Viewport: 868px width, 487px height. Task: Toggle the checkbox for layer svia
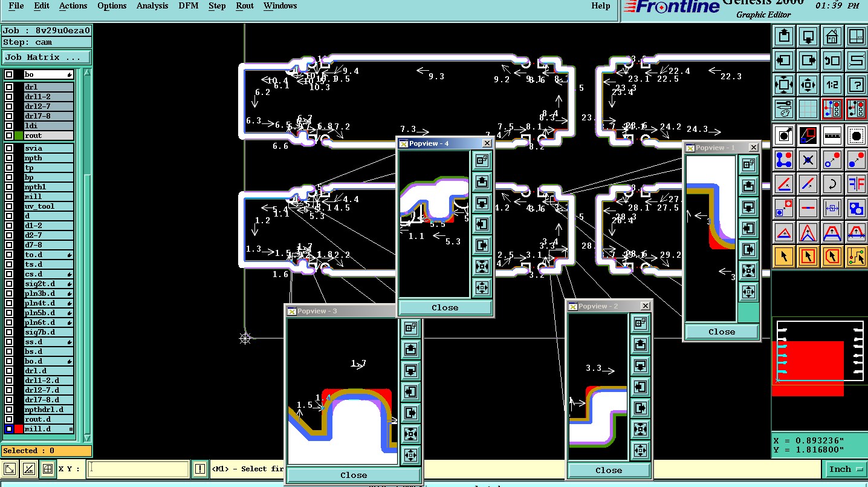(x=9, y=148)
